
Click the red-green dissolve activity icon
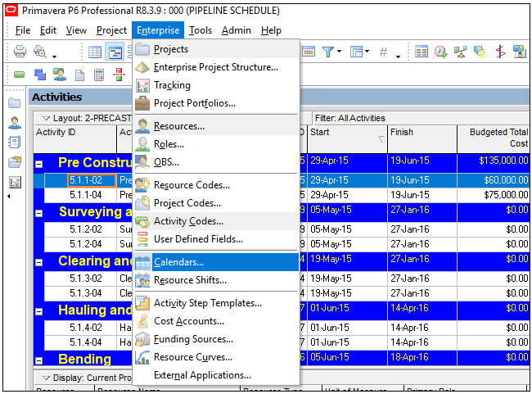(x=119, y=75)
